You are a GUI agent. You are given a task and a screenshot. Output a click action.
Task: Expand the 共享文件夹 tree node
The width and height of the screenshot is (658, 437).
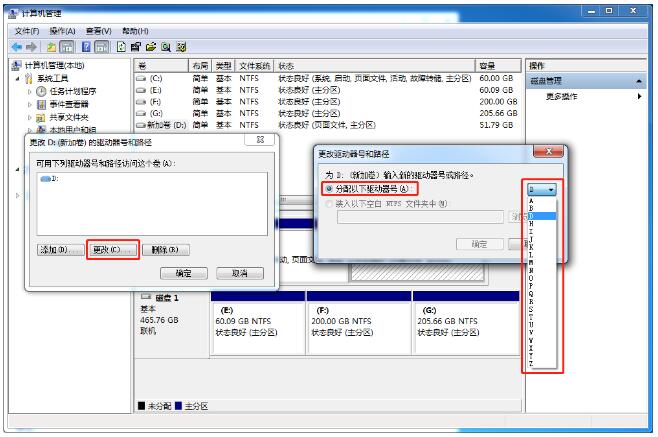point(29,117)
